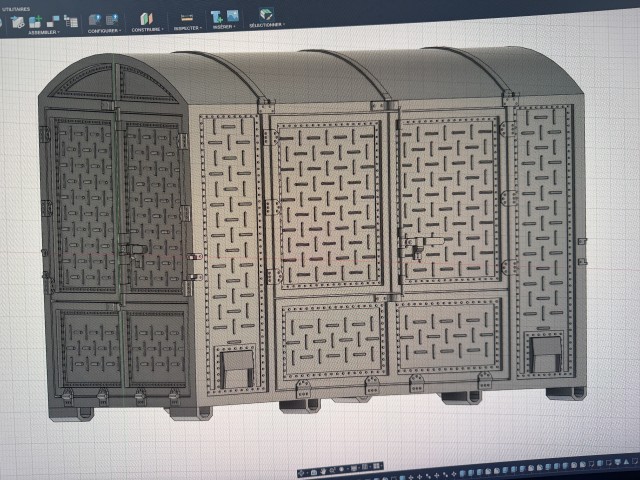640x480 pixels.
Task: Switch to the UTILITAIRES tab
Action: point(16,9)
